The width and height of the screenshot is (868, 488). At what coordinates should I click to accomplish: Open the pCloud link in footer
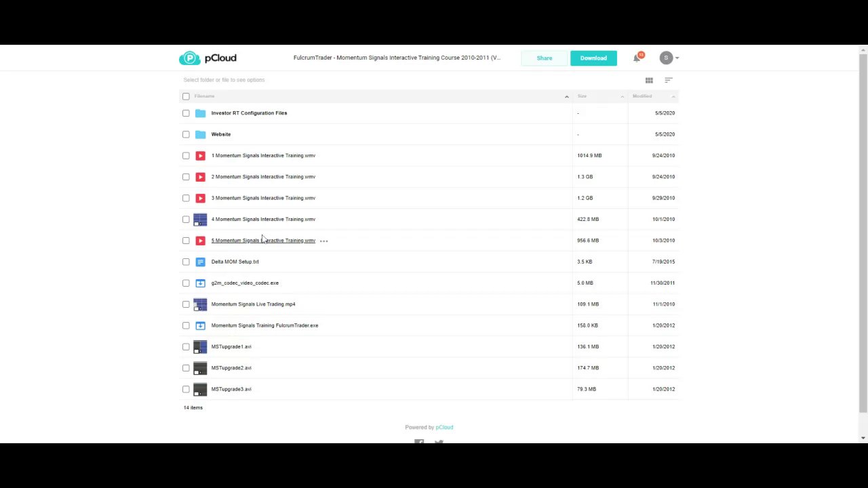[x=444, y=428]
